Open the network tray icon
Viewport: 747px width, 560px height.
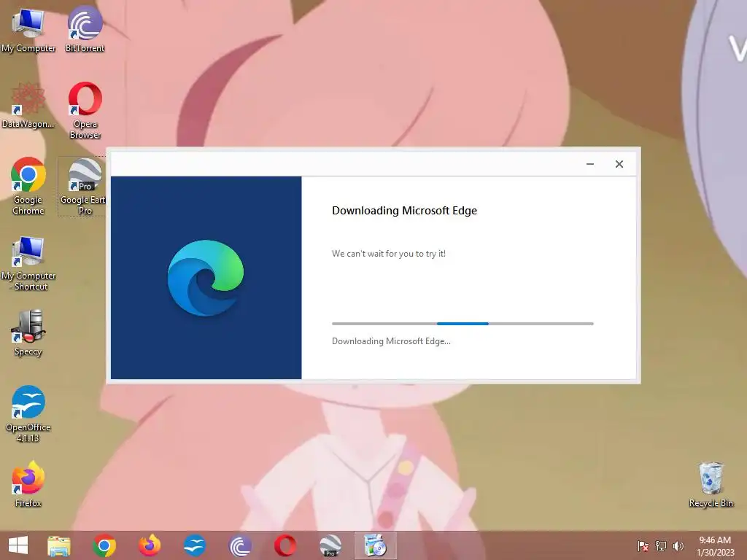click(x=661, y=545)
